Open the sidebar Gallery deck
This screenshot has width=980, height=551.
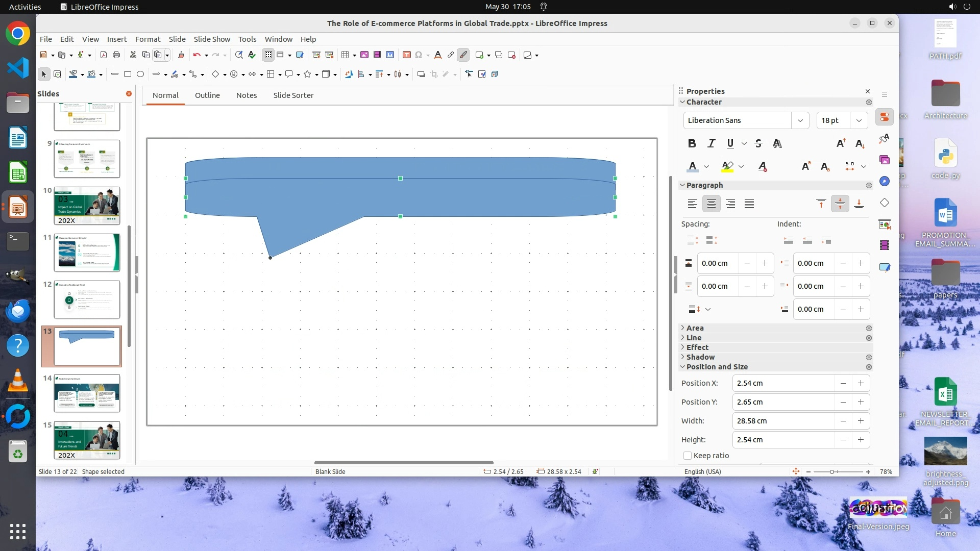click(885, 160)
